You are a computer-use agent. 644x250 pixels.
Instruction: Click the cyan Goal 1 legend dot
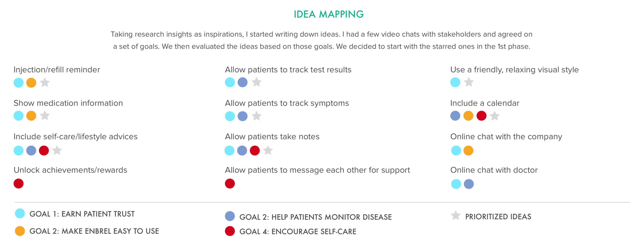coord(20,213)
